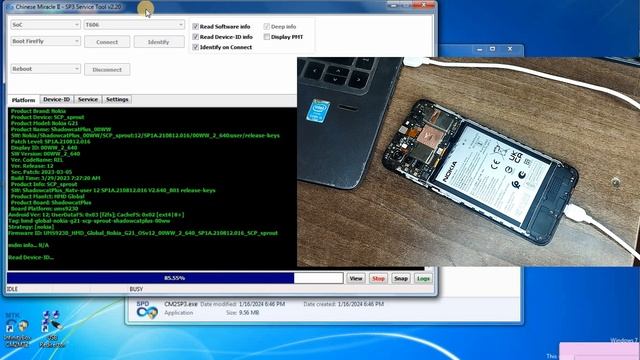The width and height of the screenshot is (640, 360).
Task: Enable the Display PMT checkbox
Action: click(267, 37)
